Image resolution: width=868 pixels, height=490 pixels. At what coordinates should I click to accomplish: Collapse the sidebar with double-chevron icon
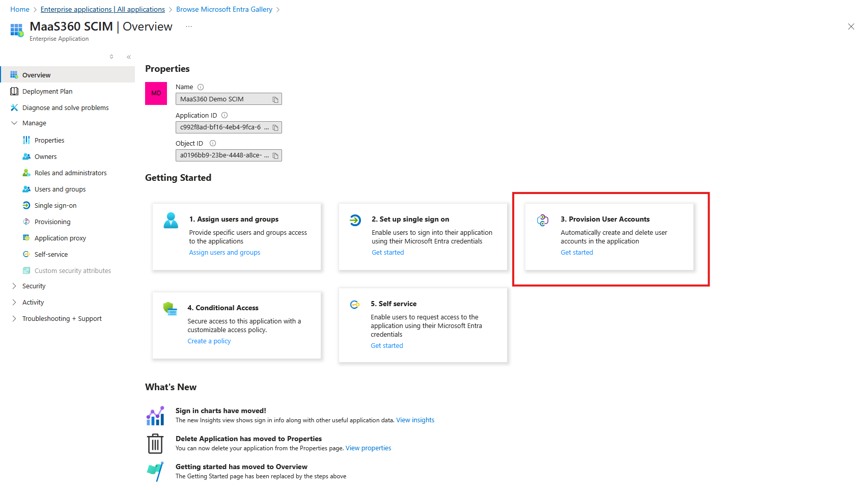pos(129,57)
